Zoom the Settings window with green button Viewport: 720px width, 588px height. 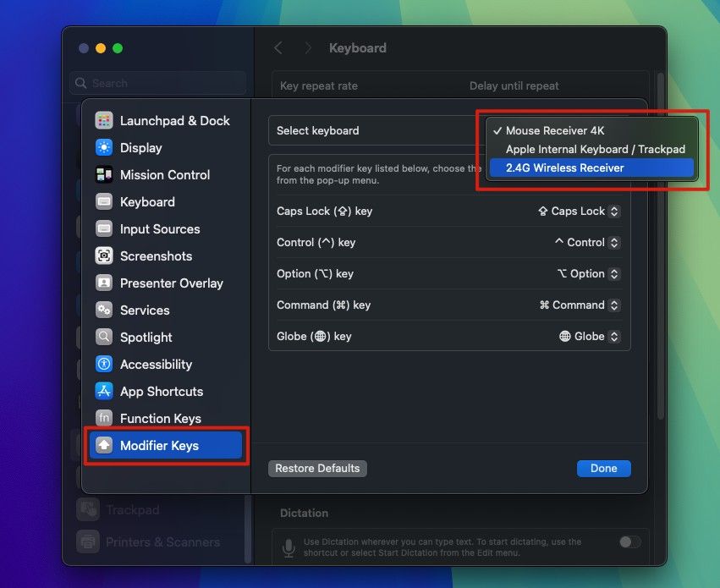click(x=118, y=48)
